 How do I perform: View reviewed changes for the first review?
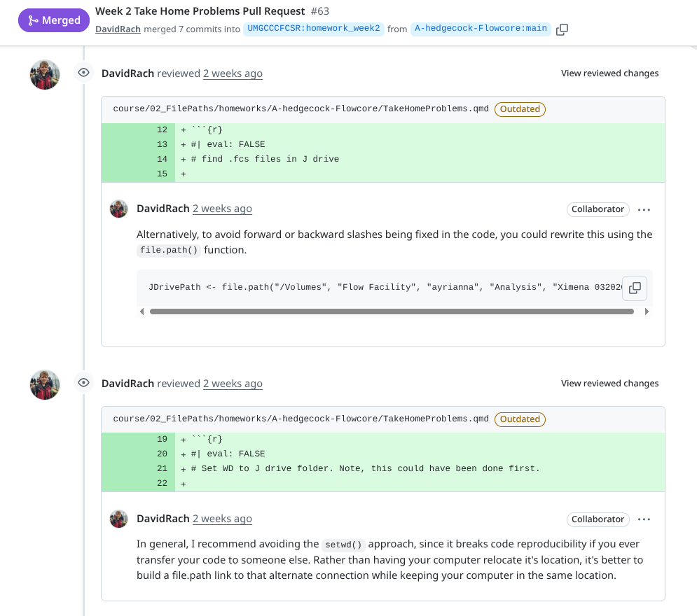(x=609, y=73)
